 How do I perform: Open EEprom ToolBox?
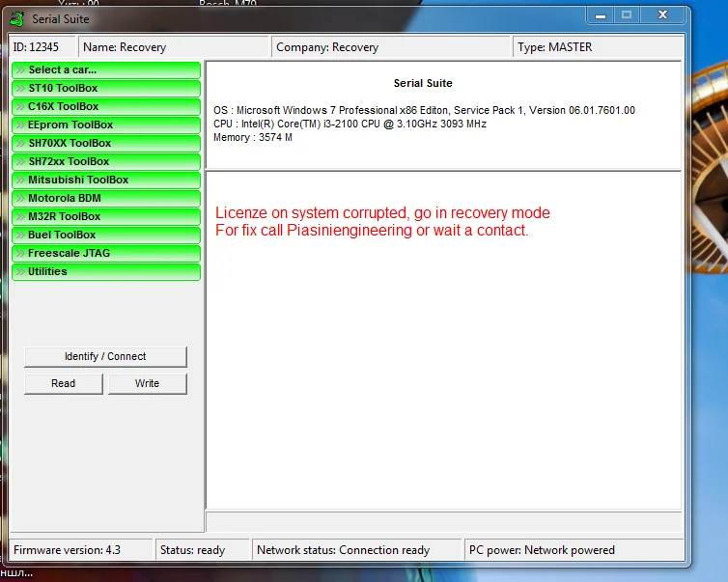pyautogui.click(x=106, y=125)
